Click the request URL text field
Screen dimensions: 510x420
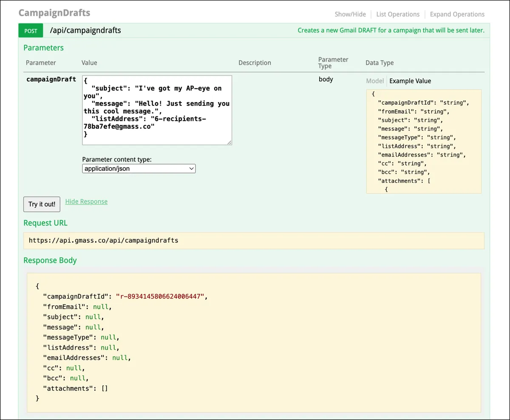tap(254, 241)
